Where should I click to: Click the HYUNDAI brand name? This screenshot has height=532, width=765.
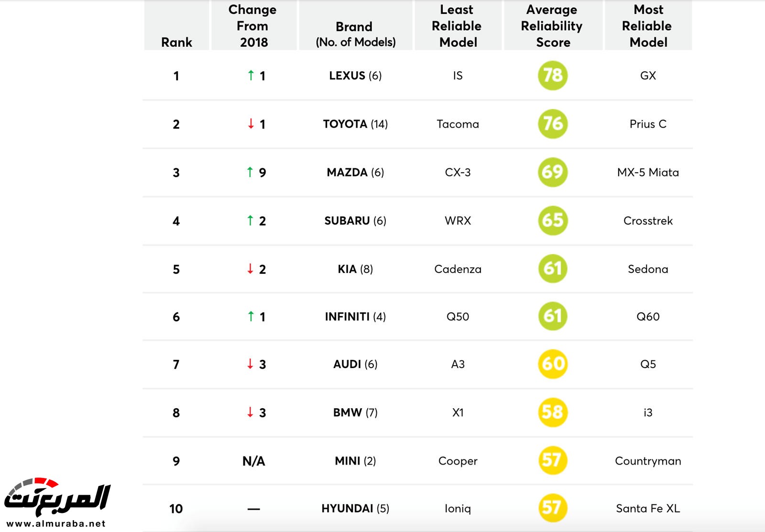347,509
